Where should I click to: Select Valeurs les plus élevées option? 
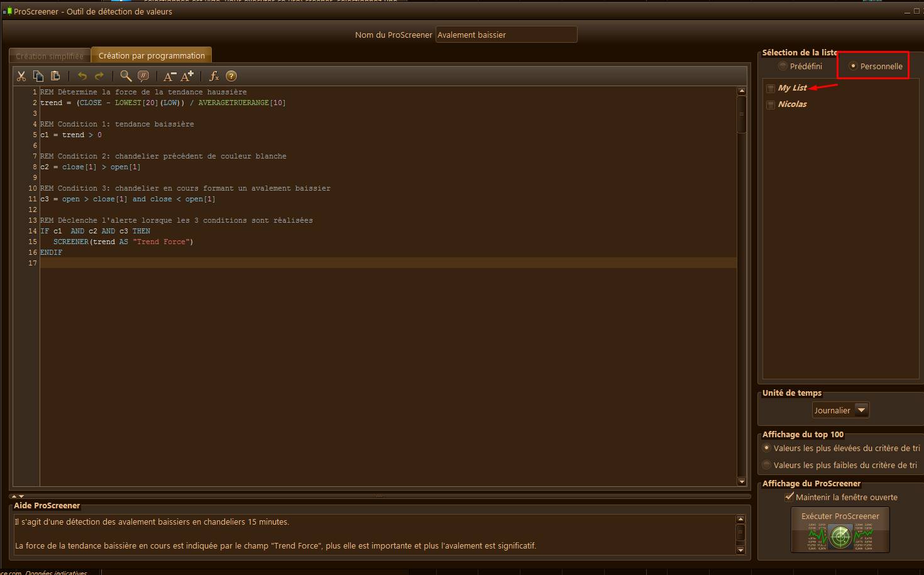[x=766, y=448]
